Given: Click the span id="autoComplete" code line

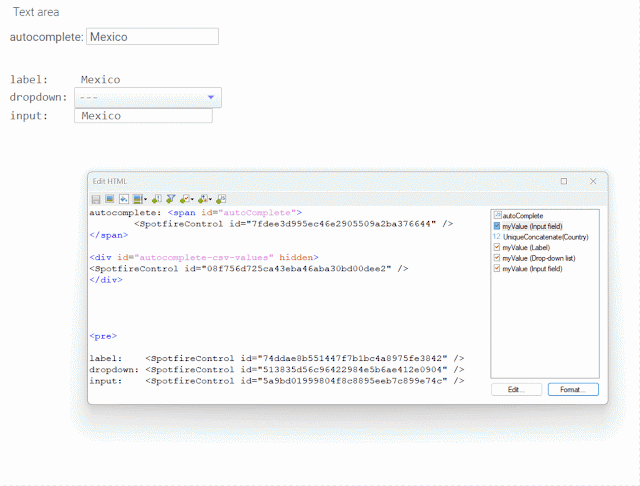Looking at the screenshot, I should click(196, 212).
